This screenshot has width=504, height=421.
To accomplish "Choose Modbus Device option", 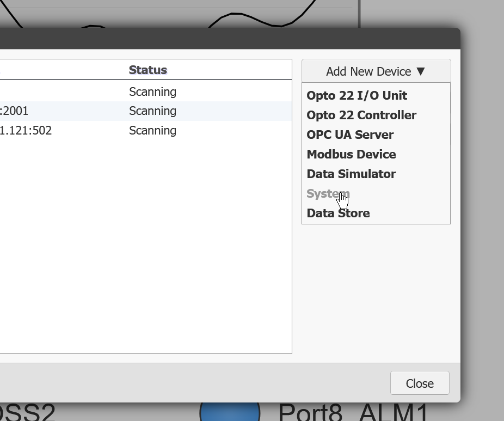I will tap(351, 154).
